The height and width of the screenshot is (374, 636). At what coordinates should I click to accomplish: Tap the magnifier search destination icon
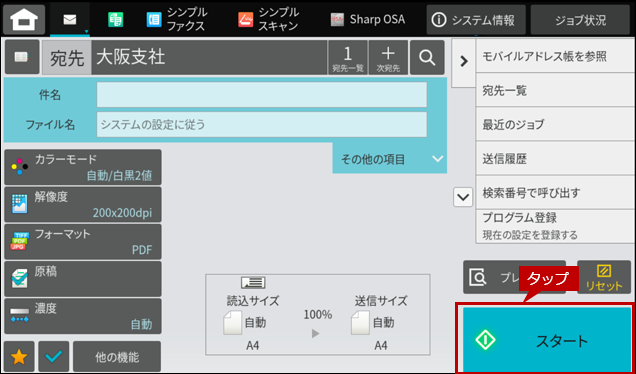[427, 57]
